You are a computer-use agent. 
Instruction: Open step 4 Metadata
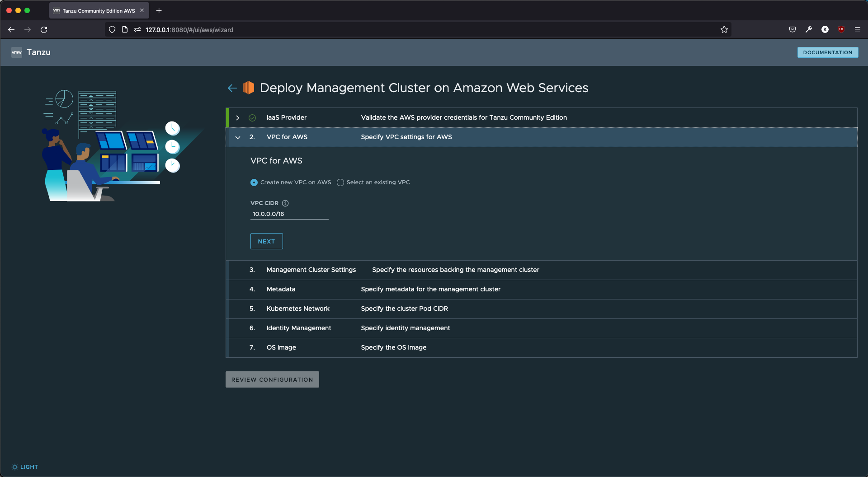[542, 290]
